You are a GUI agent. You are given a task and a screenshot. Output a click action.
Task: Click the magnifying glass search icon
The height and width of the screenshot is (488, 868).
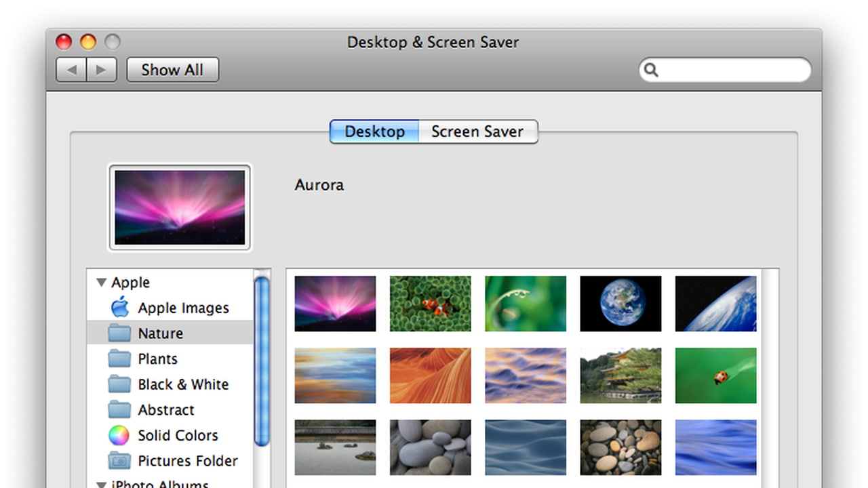point(651,70)
